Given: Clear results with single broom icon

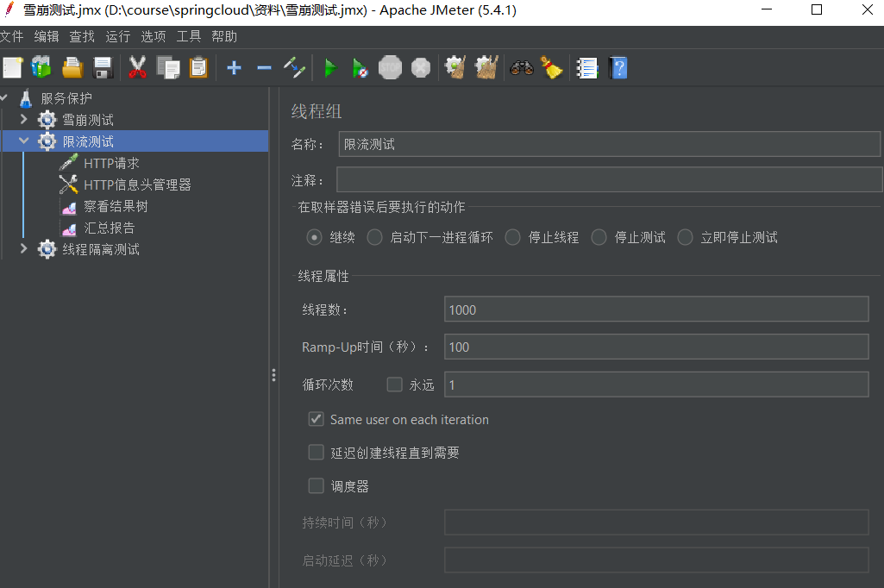Looking at the screenshot, I should pyautogui.click(x=455, y=68).
